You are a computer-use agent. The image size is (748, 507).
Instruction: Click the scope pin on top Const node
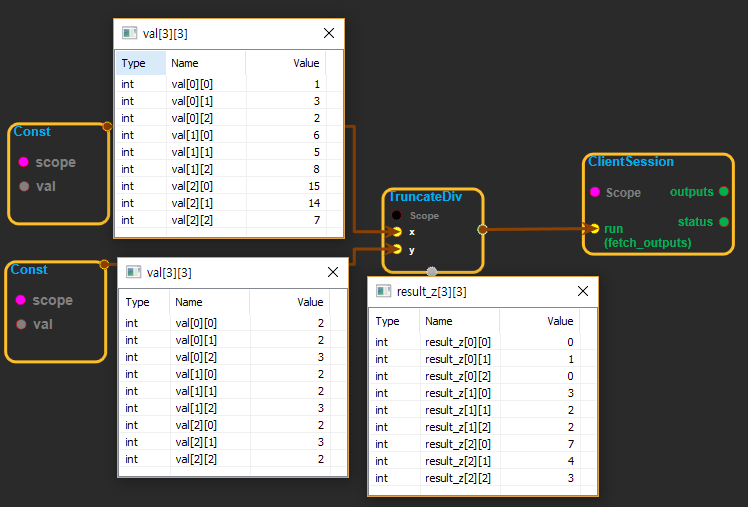[x=24, y=162]
